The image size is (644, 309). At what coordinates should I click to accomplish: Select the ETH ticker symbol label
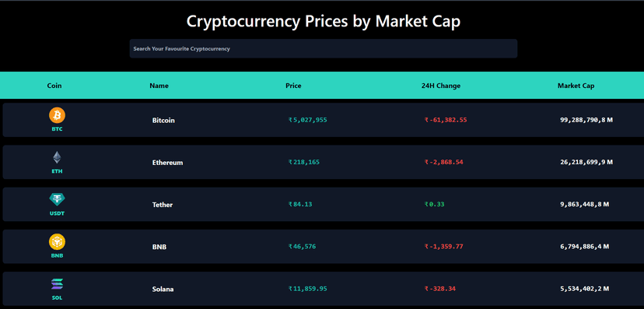(57, 171)
